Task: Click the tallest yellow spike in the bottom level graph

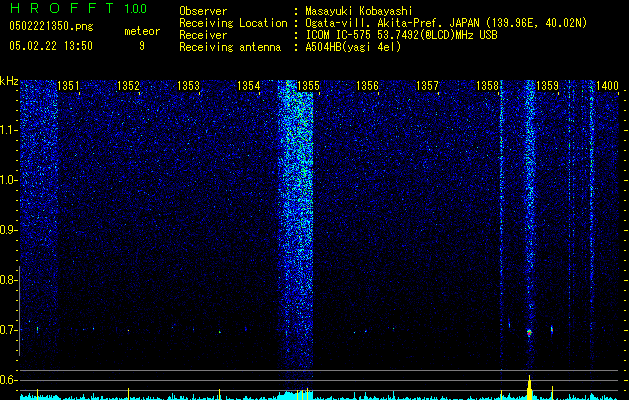Action: click(530, 388)
